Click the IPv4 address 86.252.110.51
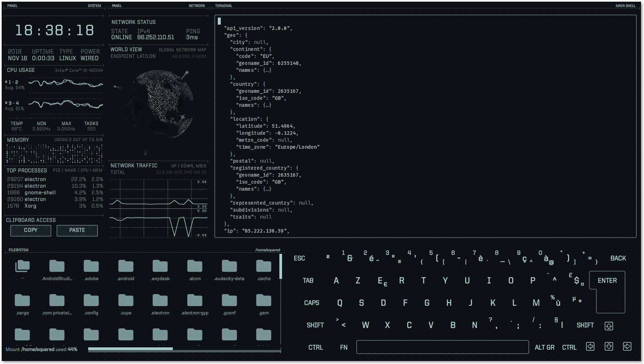Screen dimensions: 644x364 (x=156, y=37)
